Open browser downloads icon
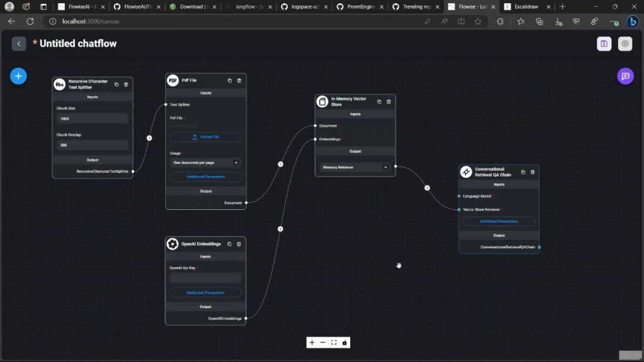The image size is (644, 362). coord(558,22)
